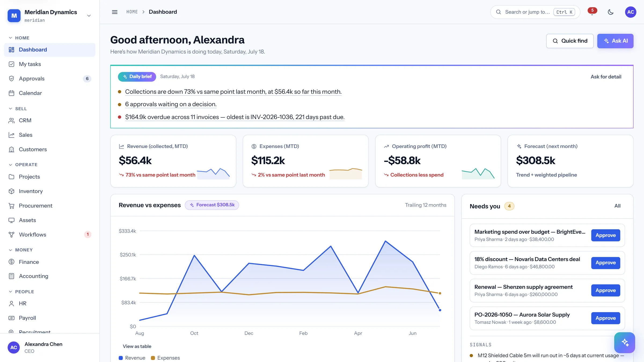Screen dimensions: 644x362
Task: Collapse the PEOPLE sidebar section
Action: [x=21, y=292]
